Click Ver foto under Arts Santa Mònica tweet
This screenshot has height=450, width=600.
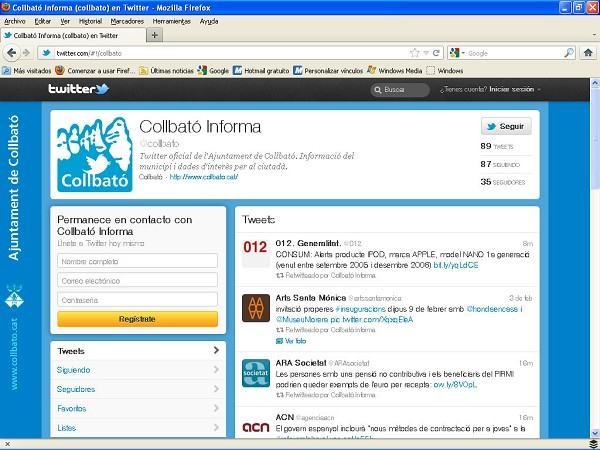(291, 341)
